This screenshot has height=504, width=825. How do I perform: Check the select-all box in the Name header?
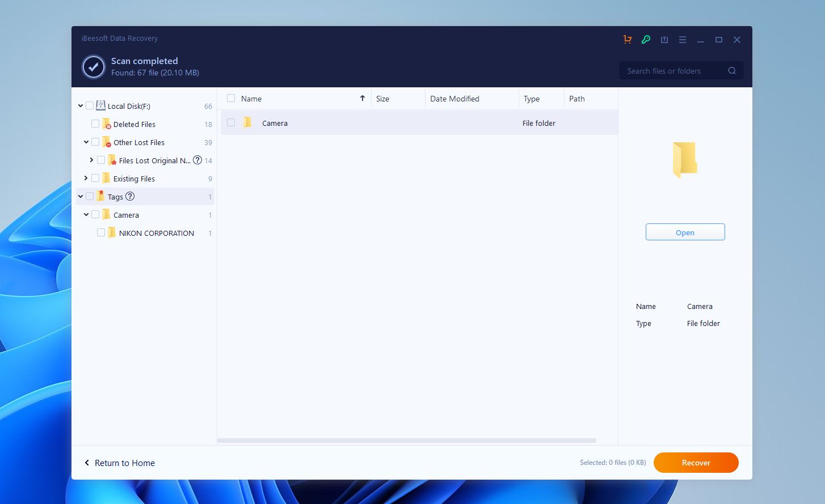(230, 98)
